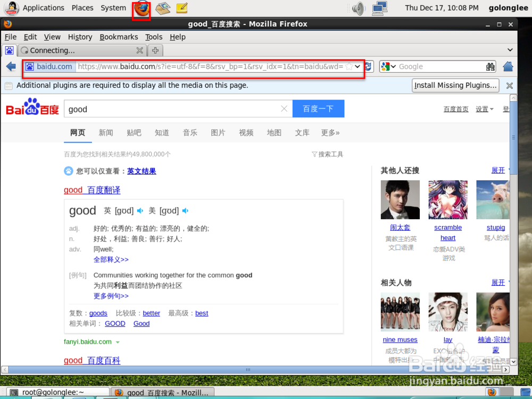Go back with the blue arrow
Screen dimensions: 532x399
tap(11, 66)
